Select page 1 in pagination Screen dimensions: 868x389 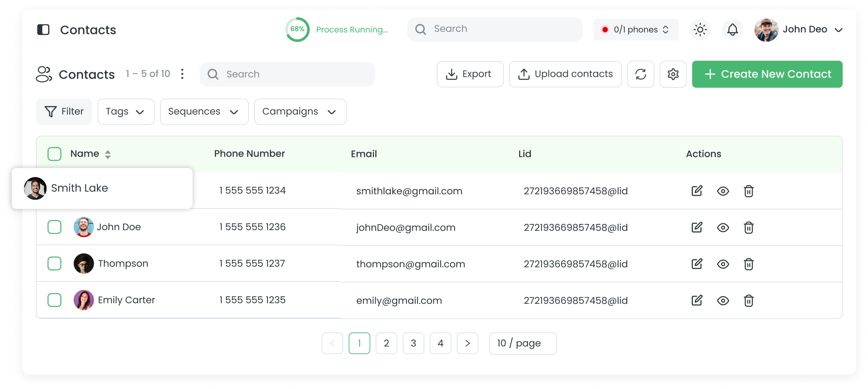click(x=359, y=343)
